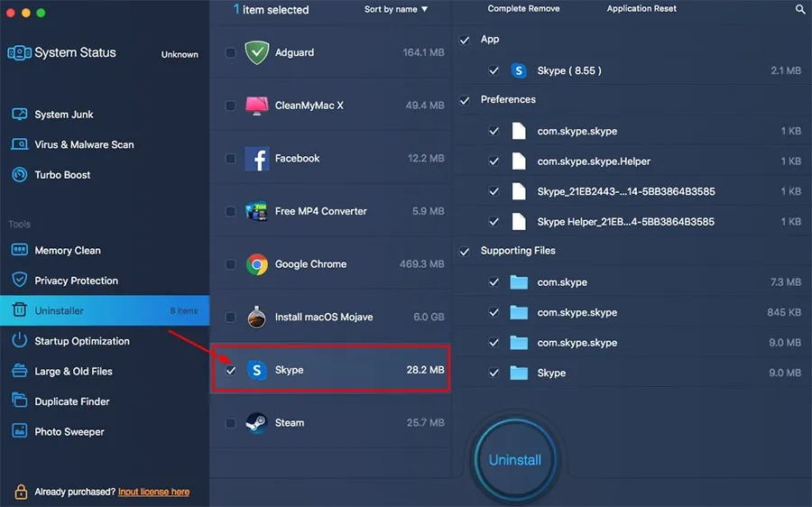812x507 pixels.
Task: Click the 1 item selected label
Action: click(x=271, y=9)
